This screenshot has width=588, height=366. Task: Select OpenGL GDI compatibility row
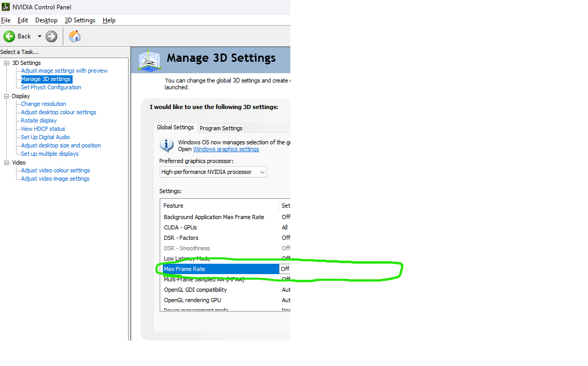pyautogui.click(x=226, y=290)
